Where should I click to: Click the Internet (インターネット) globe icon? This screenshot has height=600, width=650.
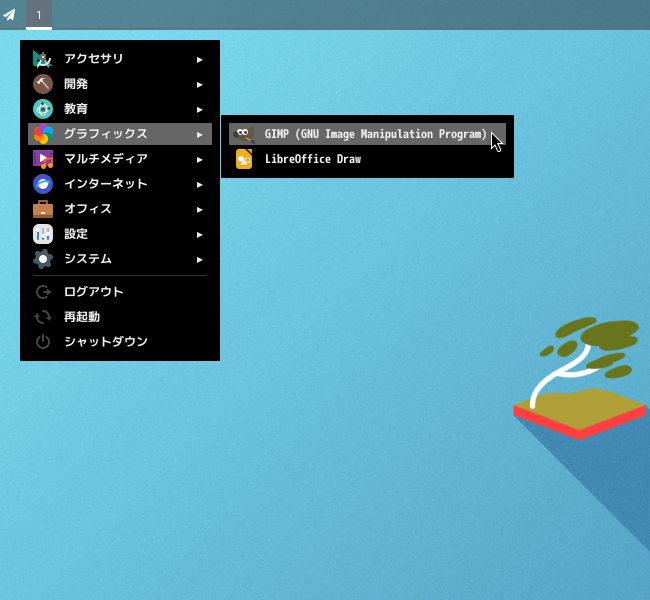coord(43,184)
